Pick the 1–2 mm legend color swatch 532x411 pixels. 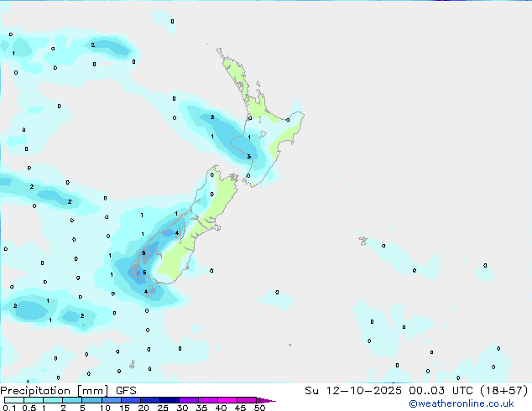pyautogui.click(x=53, y=400)
